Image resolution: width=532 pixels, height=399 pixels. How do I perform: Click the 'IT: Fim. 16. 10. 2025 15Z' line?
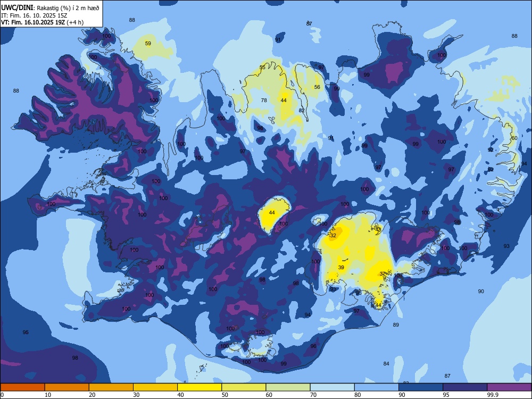point(34,15)
